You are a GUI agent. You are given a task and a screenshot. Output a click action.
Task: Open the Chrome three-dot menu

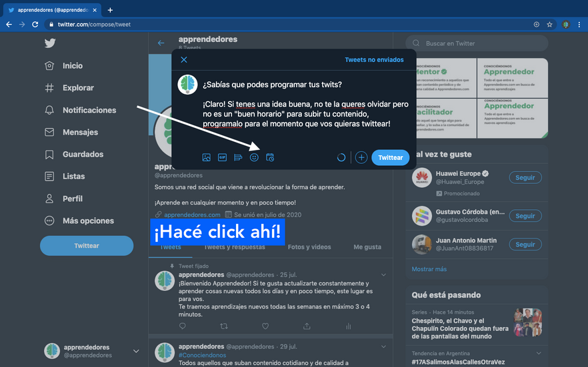pos(579,25)
